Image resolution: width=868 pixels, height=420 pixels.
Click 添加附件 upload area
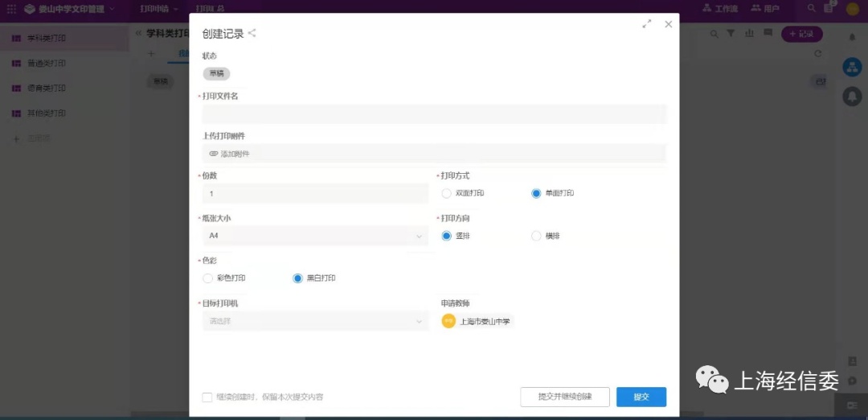[x=435, y=154]
